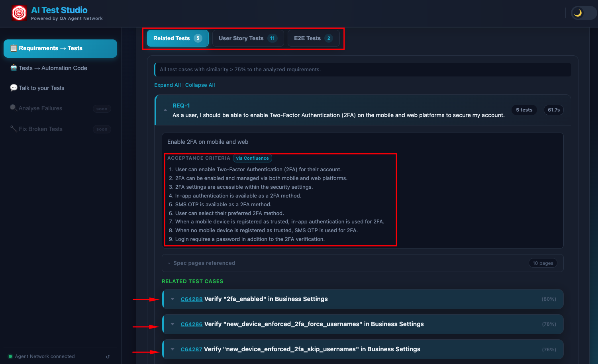The width and height of the screenshot is (598, 364).
Task: Open test case link C64286
Action: [x=192, y=324]
